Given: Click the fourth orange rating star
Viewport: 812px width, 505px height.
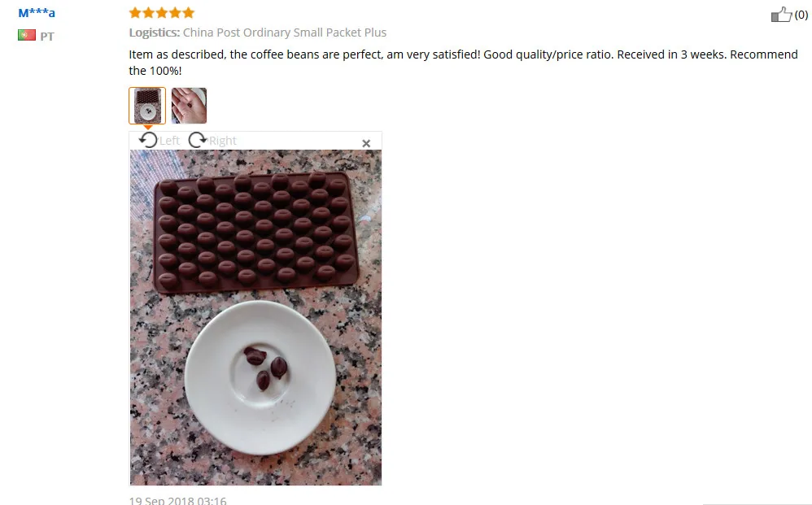Looking at the screenshot, I should pyautogui.click(x=175, y=12).
